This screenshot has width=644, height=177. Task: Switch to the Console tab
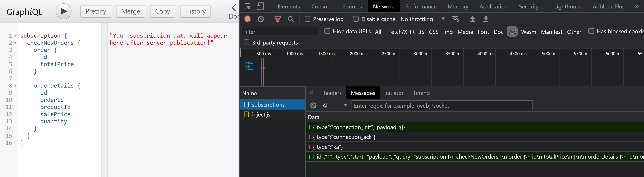coord(321,7)
